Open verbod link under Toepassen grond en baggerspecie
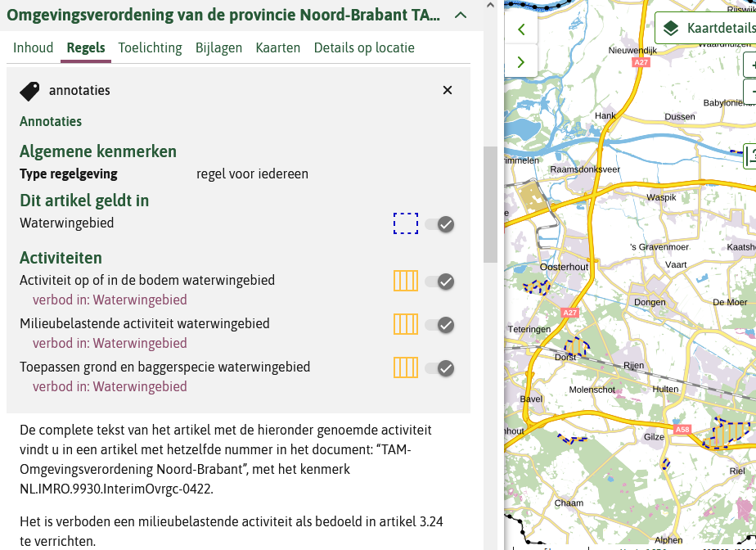 (110, 386)
